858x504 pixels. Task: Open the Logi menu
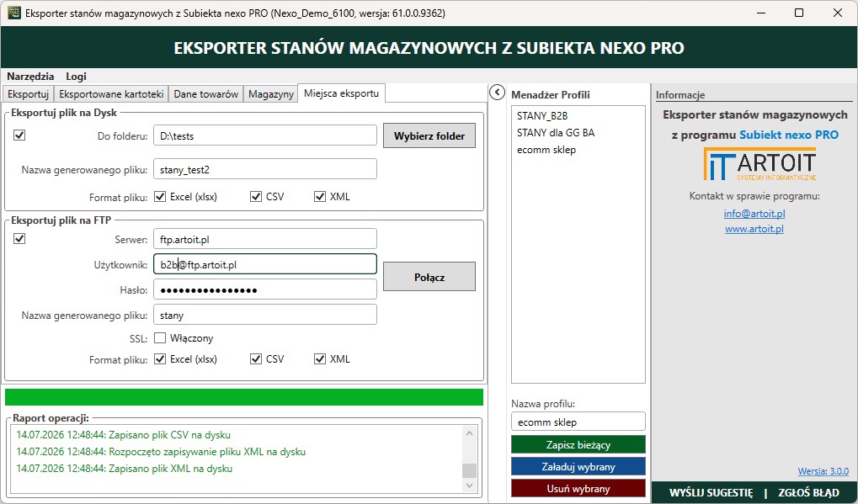[x=76, y=77]
